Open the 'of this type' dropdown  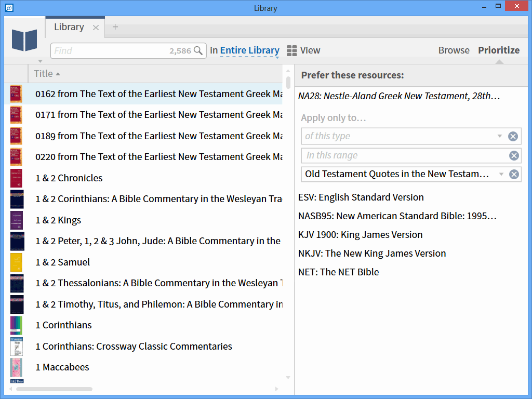(x=500, y=137)
